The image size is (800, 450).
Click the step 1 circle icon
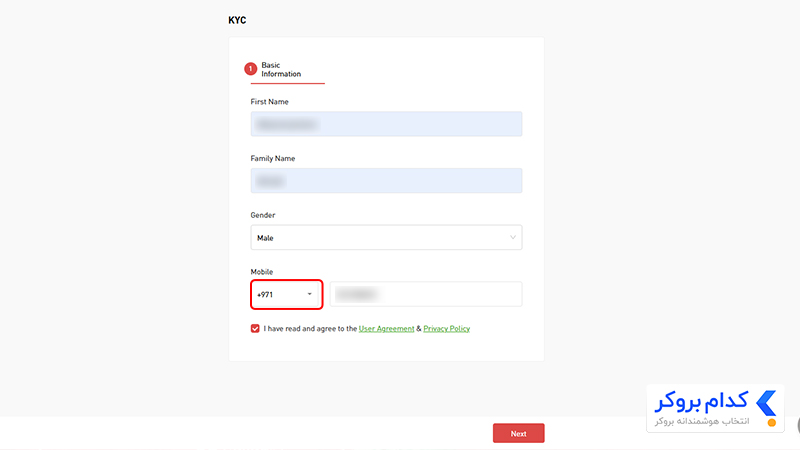coord(251,69)
